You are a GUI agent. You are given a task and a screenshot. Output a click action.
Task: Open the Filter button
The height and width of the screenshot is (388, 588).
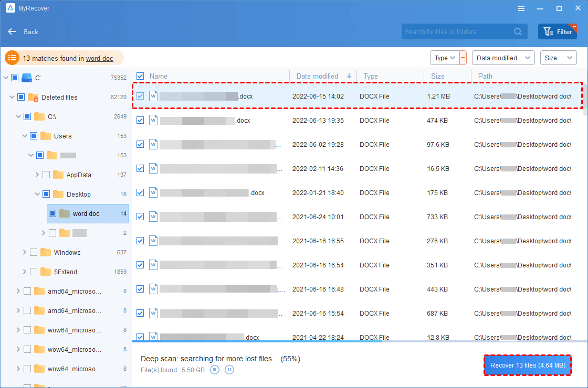click(x=557, y=31)
